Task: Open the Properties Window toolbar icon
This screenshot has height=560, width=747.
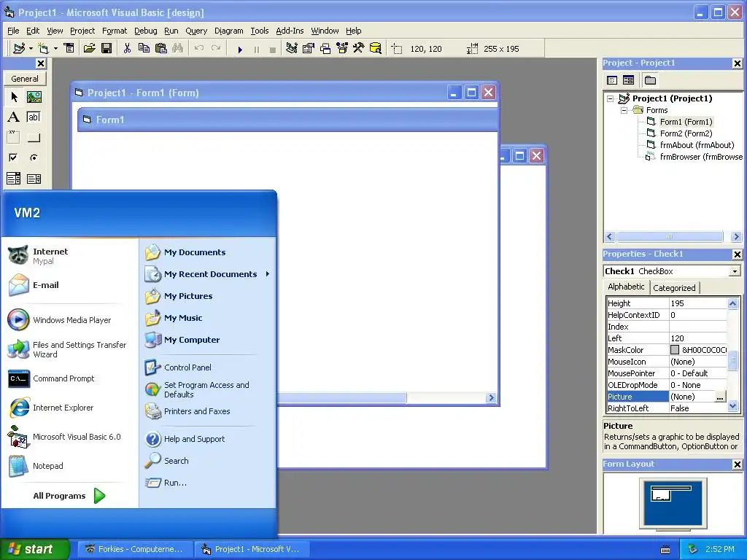Action: (x=309, y=49)
